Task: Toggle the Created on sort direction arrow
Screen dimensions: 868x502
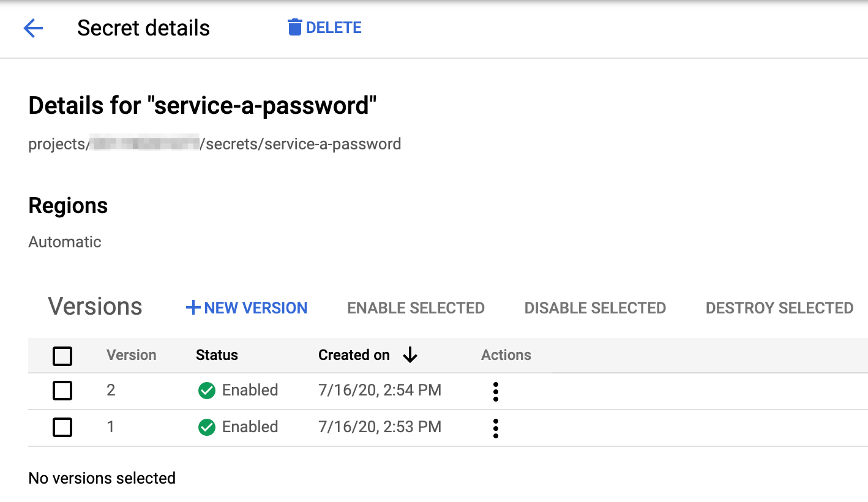Action: click(410, 355)
